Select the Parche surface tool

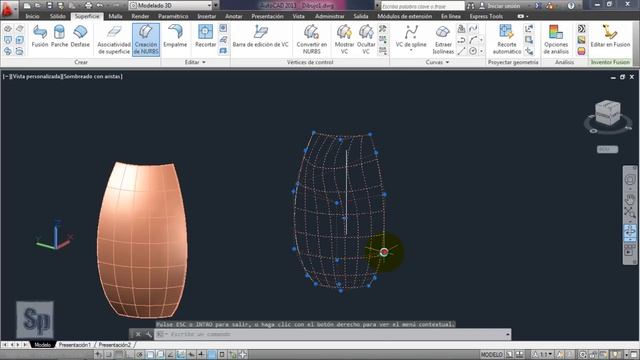pyautogui.click(x=59, y=36)
